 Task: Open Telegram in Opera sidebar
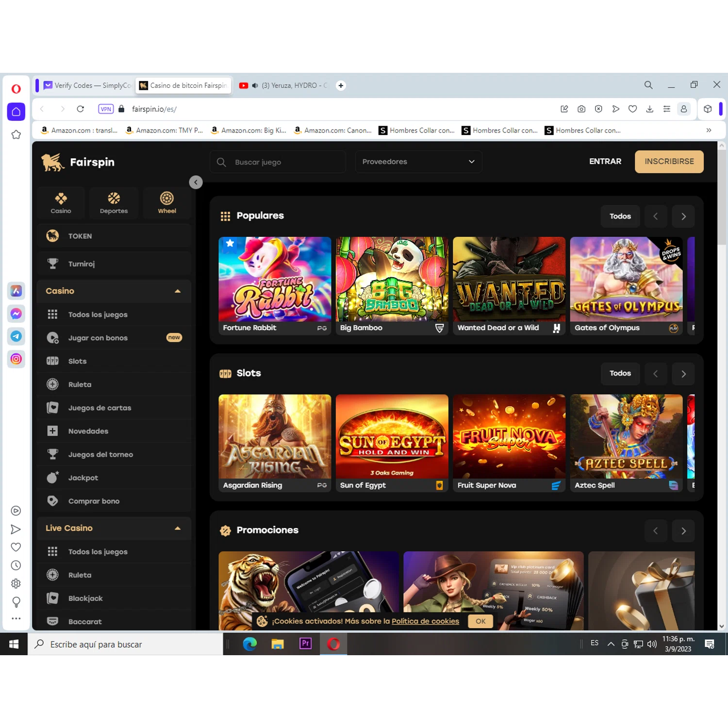click(x=16, y=336)
